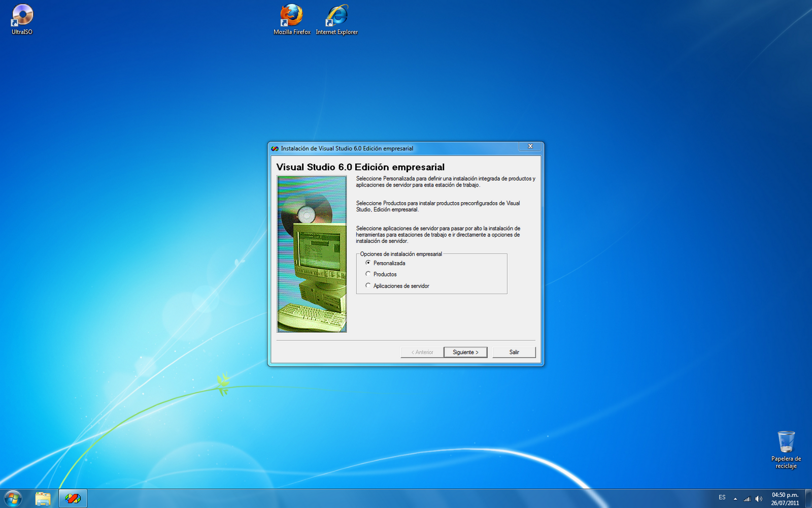
Task: Click the network signal tray icon
Action: (747, 499)
